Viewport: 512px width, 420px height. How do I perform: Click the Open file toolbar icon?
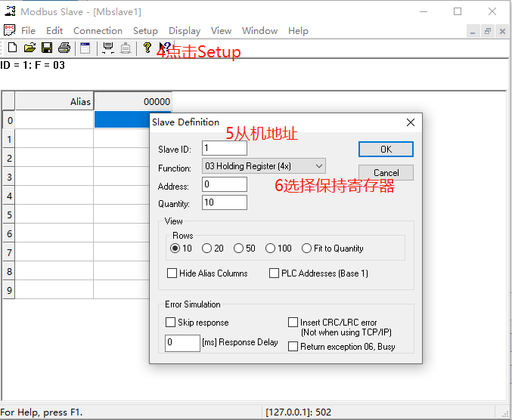pos(29,48)
